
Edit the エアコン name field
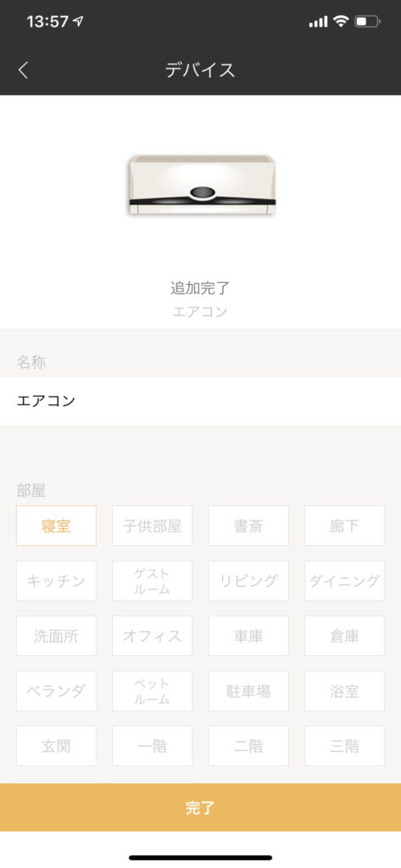(x=200, y=401)
